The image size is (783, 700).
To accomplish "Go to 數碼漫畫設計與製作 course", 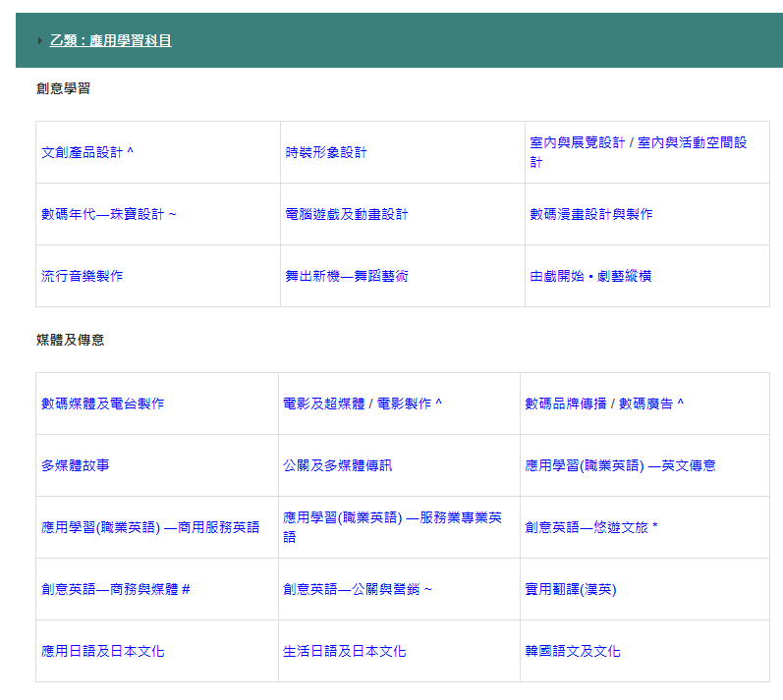I will pos(590,214).
